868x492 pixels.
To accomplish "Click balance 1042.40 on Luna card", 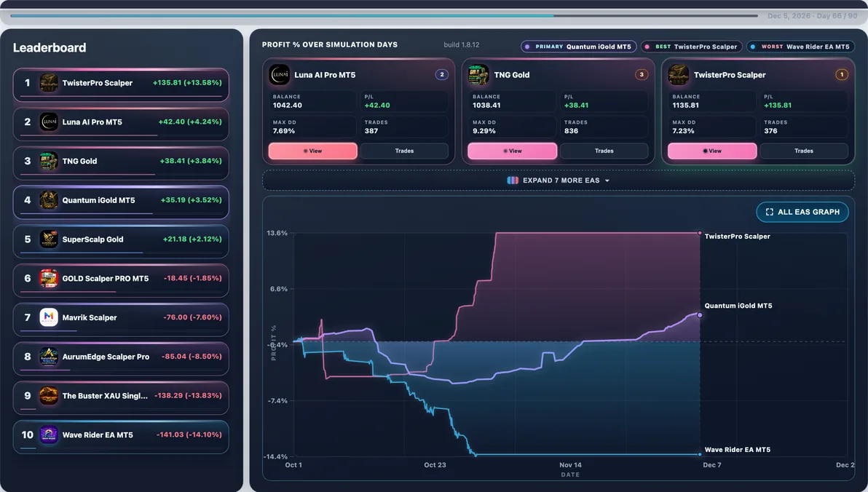I will coord(288,105).
